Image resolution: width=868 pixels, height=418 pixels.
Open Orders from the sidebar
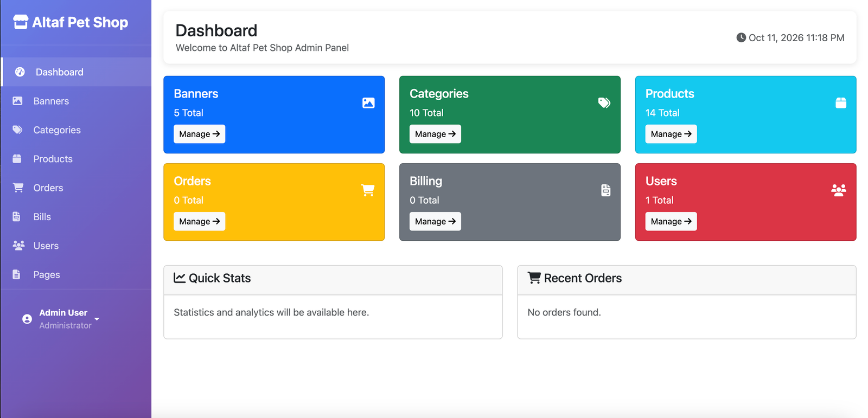point(76,188)
